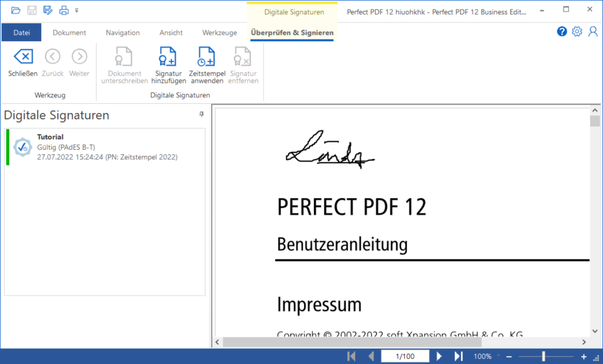Open the folder icon in quick access
Screen dimensions: 603x364
(x=15, y=10)
